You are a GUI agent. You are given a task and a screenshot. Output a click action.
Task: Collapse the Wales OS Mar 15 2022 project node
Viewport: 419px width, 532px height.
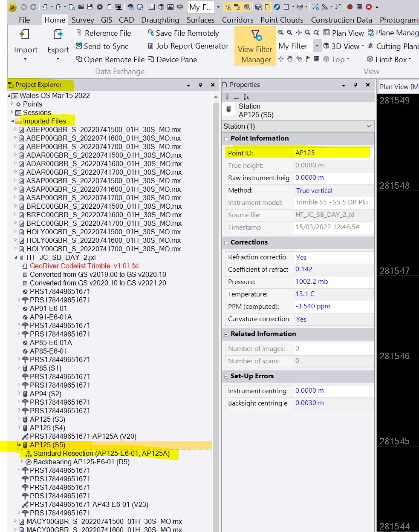(9, 95)
